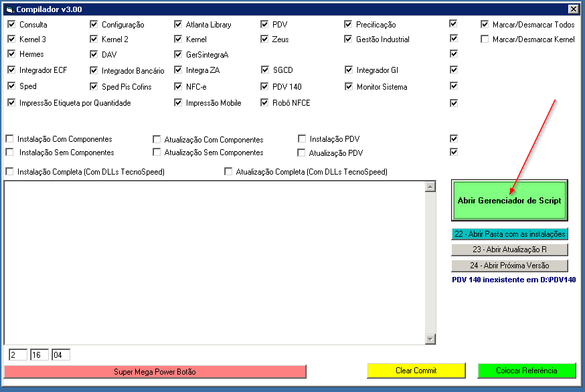This screenshot has height=392, width=585.
Task: Check Atualização Sem Componentes
Action: [157, 152]
